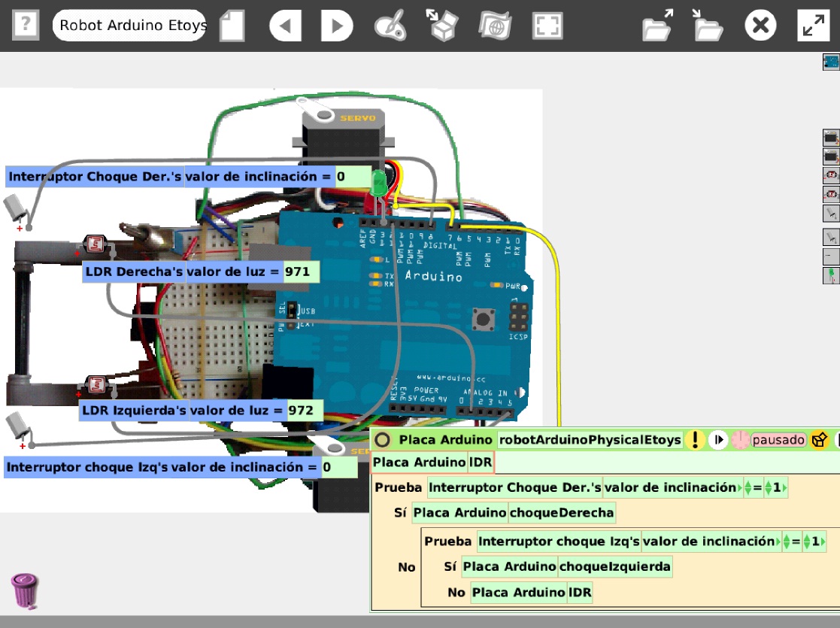The height and width of the screenshot is (628, 840).
Task: Step the script with the single-step button
Action: [717, 440]
